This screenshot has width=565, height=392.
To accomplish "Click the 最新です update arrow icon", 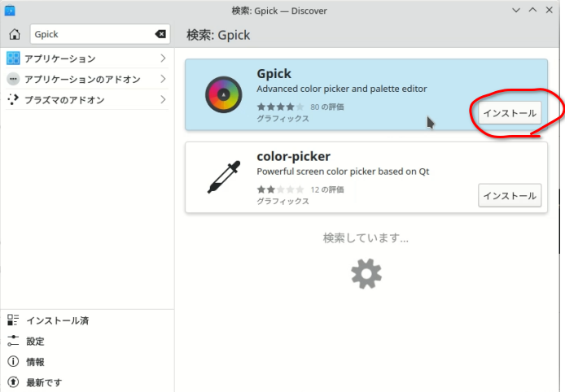I will (x=13, y=382).
